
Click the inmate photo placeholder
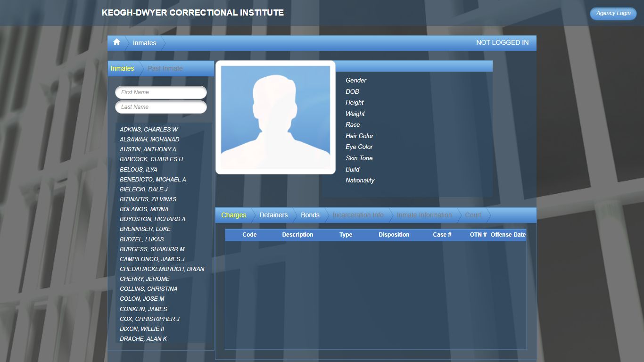(275, 117)
